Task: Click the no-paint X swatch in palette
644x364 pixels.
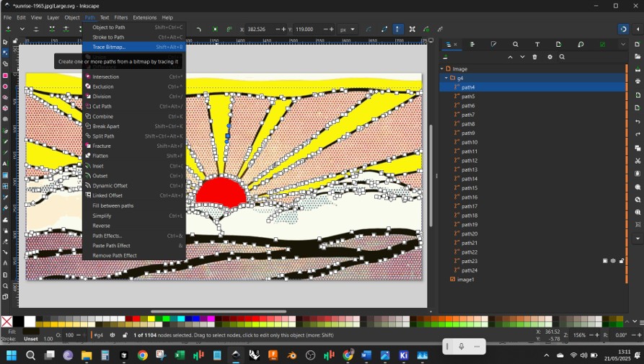Action: coord(6,321)
